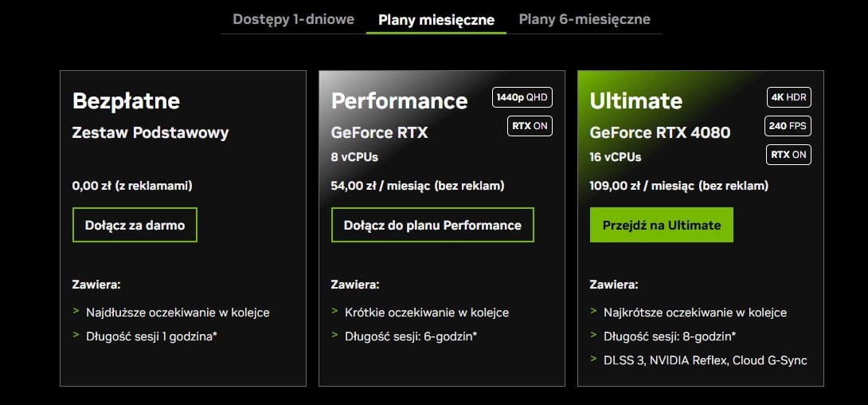This screenshot has height=405, width=868.
Task: Click the 8 vCPUs label
Action: point(354,157)
